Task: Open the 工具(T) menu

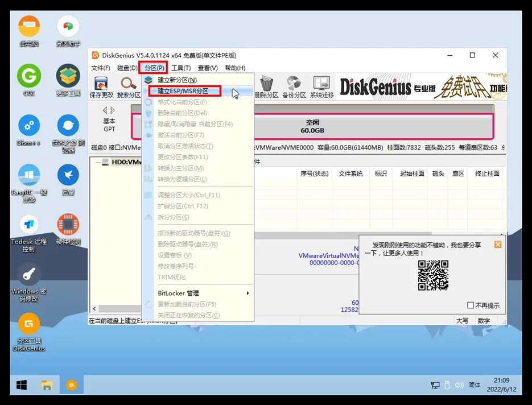Action: 181,68
